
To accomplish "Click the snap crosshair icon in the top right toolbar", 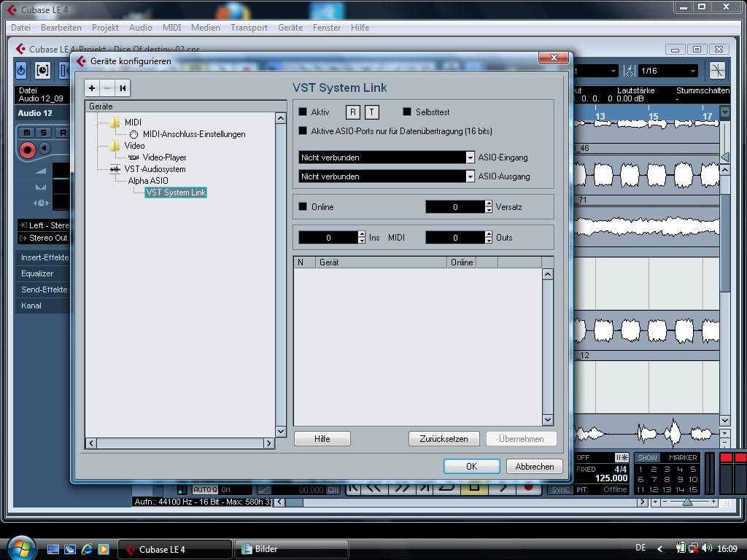I will click(x=717, y=71).
